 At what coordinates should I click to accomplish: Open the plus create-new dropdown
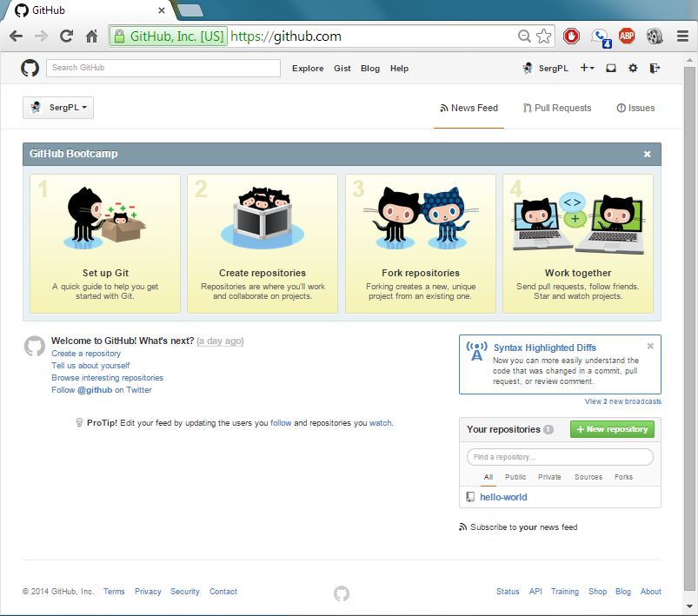click(x=587, y=68)
